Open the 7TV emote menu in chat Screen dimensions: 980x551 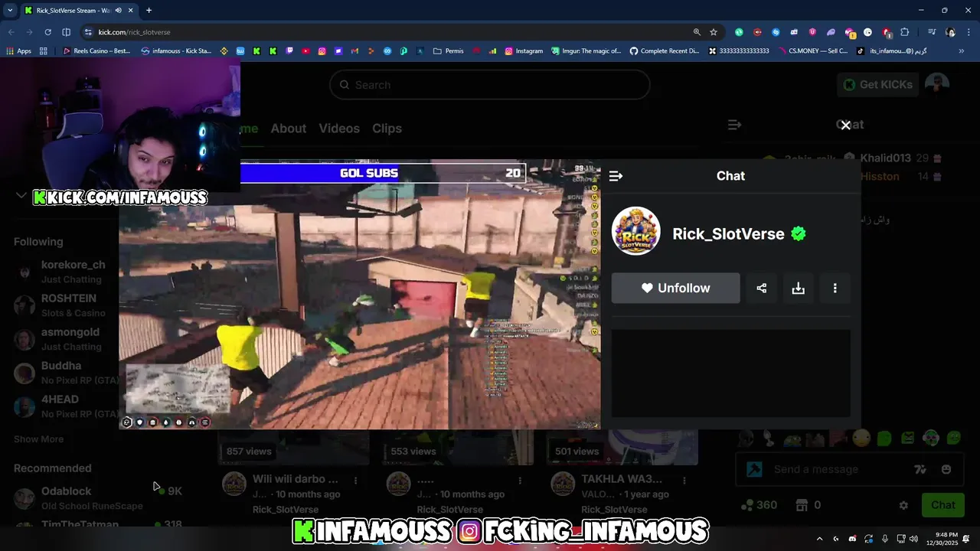pyautogui.click(x=920, y=469)
